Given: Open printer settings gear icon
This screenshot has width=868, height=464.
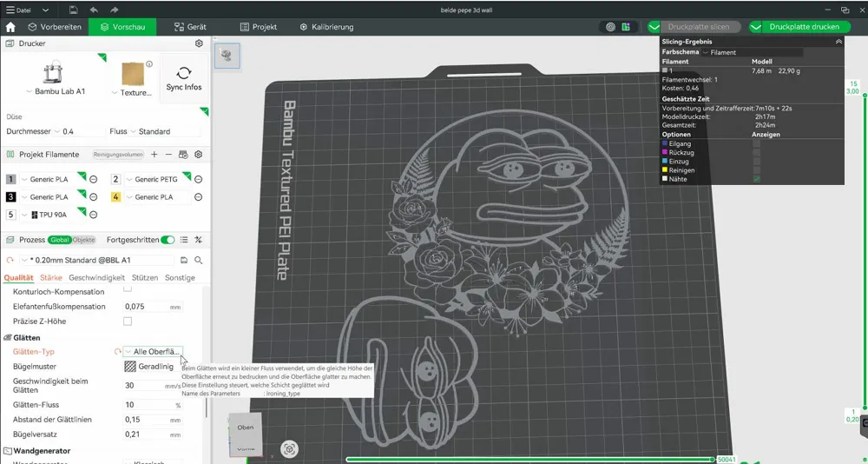Looking at the screenshot, I should coord(199,43).
